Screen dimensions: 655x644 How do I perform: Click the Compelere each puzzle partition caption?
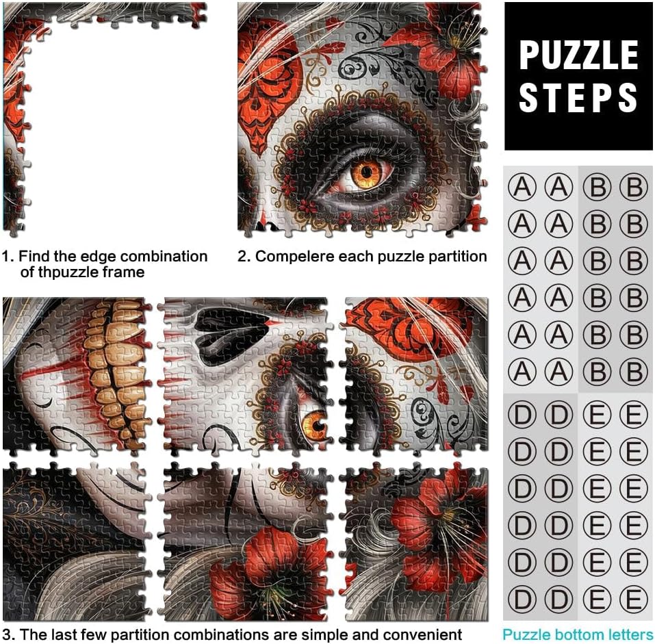tap(362, 256)
